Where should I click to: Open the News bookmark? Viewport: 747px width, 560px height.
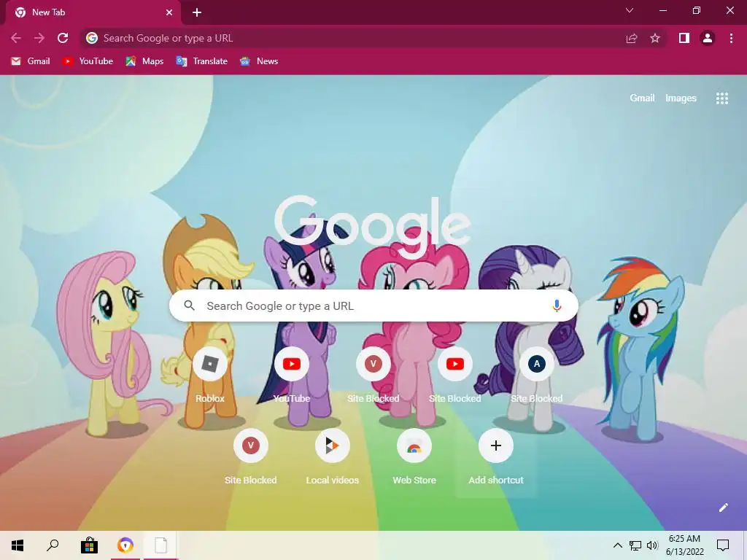pos(259,61)
